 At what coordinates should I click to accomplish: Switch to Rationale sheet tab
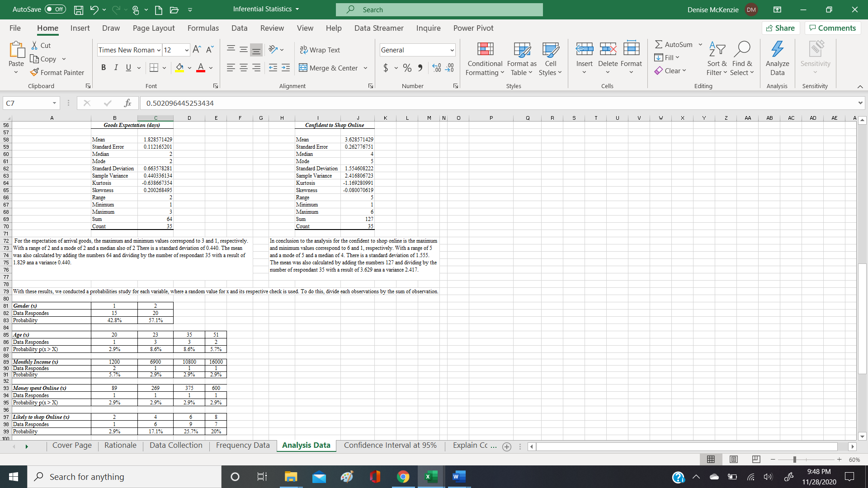(120, 446)
